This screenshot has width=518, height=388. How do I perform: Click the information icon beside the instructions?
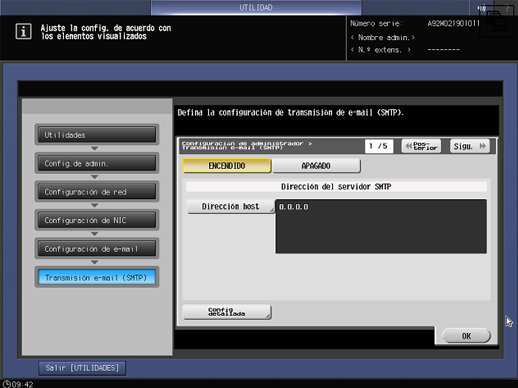[23, 32]
